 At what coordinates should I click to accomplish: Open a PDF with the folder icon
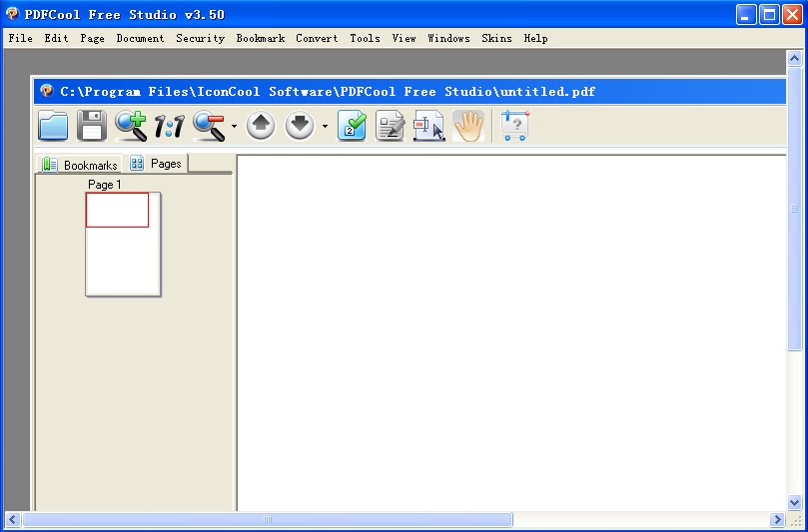pyautogui.click(x=53, y=126)
